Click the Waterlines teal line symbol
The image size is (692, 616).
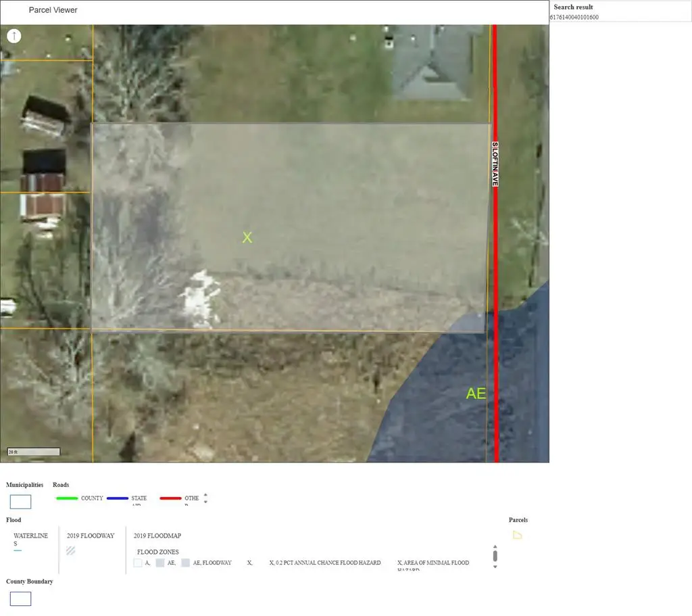coord(18,550)
